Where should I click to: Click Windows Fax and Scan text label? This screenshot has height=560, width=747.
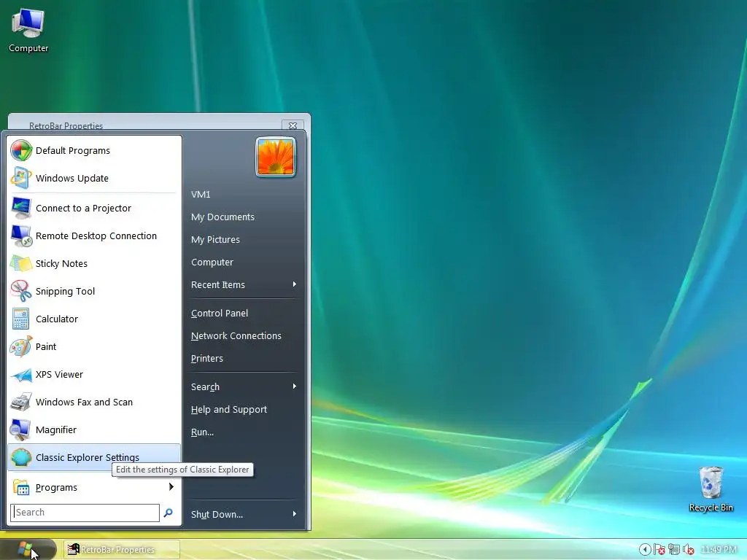(x=84, y=402)
